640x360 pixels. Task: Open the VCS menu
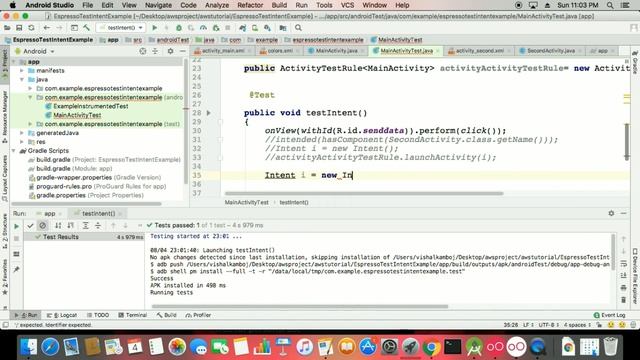click(347, 5)
